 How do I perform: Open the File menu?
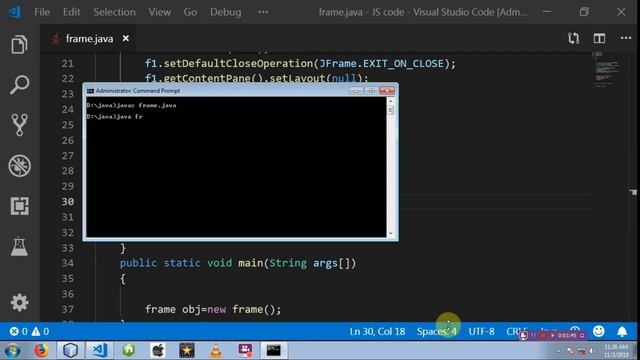[42, 12]
